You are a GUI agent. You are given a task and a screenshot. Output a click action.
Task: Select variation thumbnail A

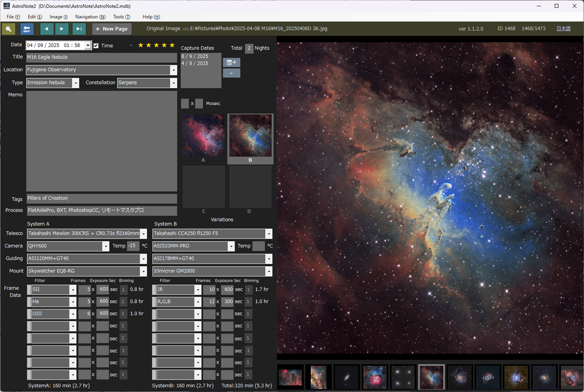click(203, 136)
